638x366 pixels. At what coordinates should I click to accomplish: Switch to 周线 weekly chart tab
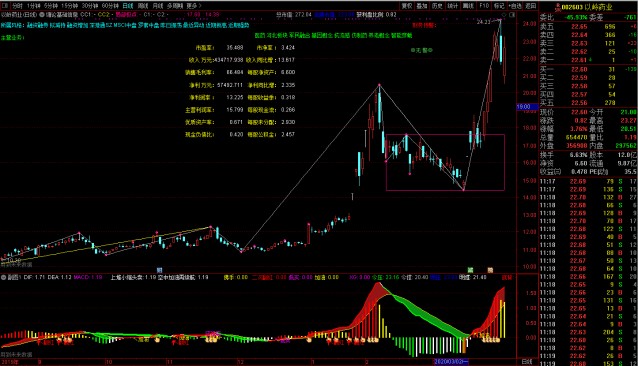click(x=143, y=6)
